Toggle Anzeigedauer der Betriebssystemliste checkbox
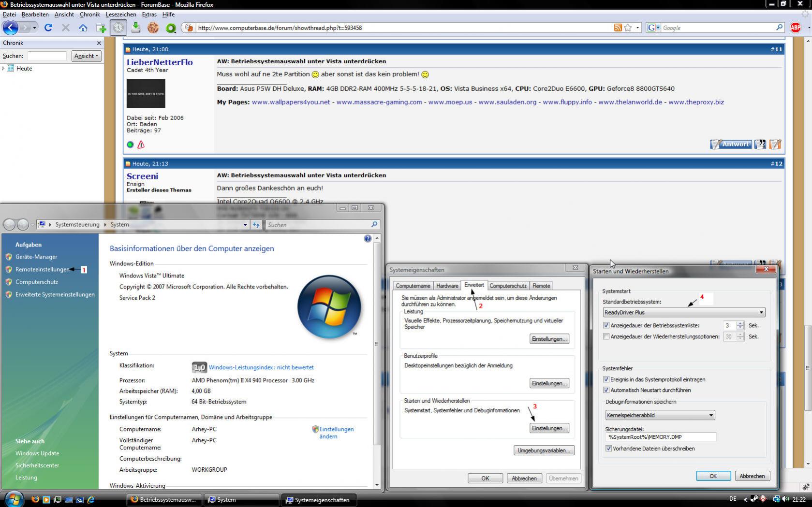 click(x=606, y=325)
